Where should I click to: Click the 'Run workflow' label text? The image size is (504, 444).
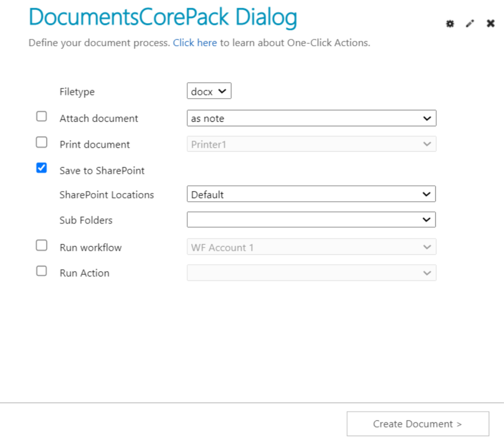tap(91, 248)
